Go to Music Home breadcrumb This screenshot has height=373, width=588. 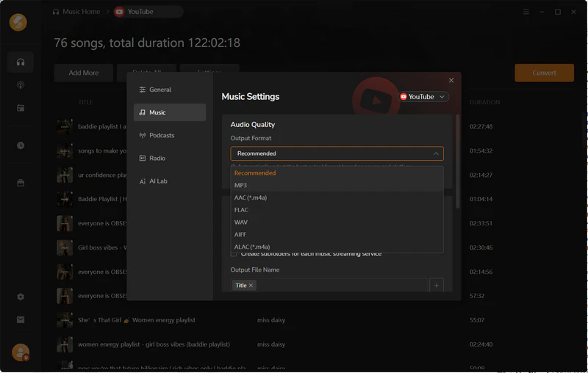[81, 12]
